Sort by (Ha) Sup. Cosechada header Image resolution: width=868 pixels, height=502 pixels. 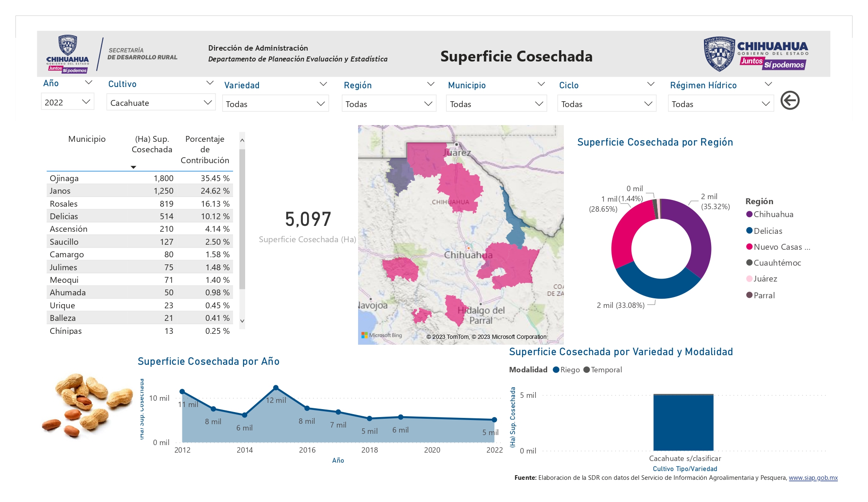(x=152, y=144)
